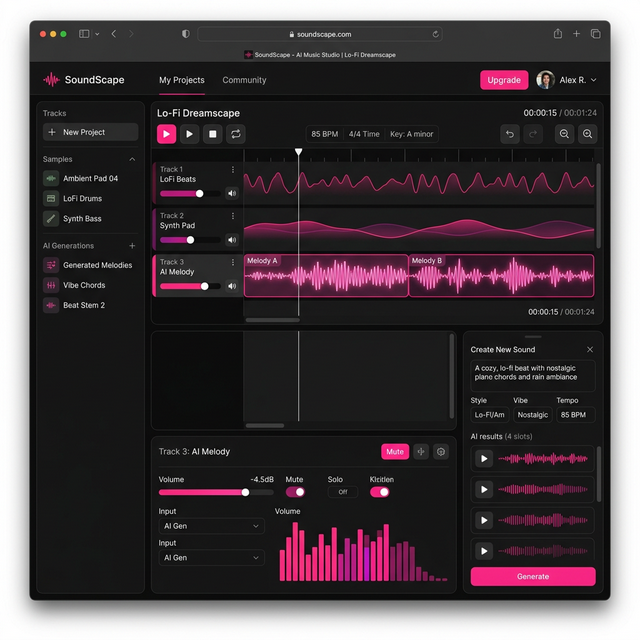Screen dimensions: 640x640
Task: Undo the last edit
Action: coord(510,134)
